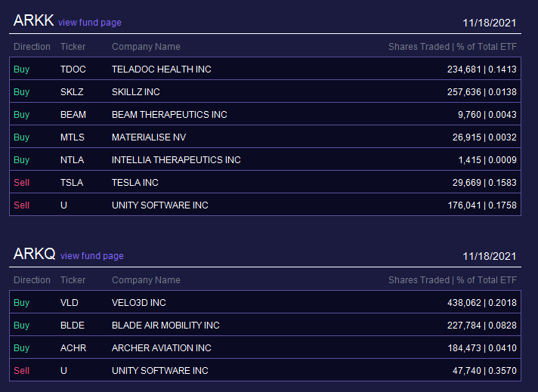Open the ARKQ view fund page link

[x=92, y=256]
